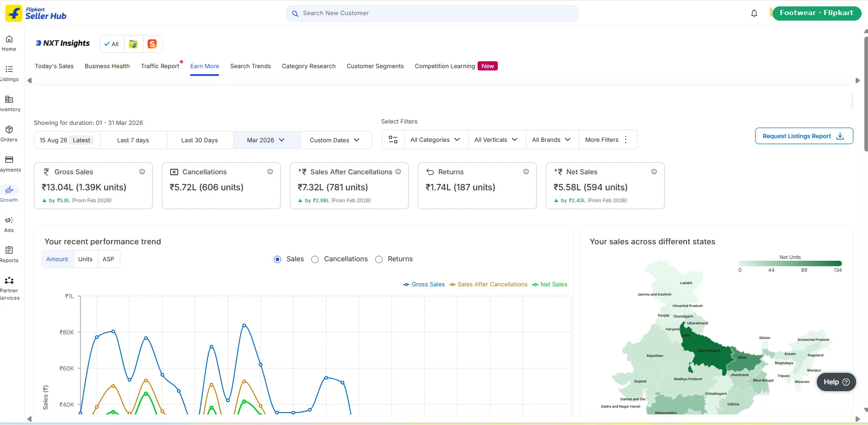Click the Search New Customer field
This screenshot has width=868, height=425.
pos(432,13)
